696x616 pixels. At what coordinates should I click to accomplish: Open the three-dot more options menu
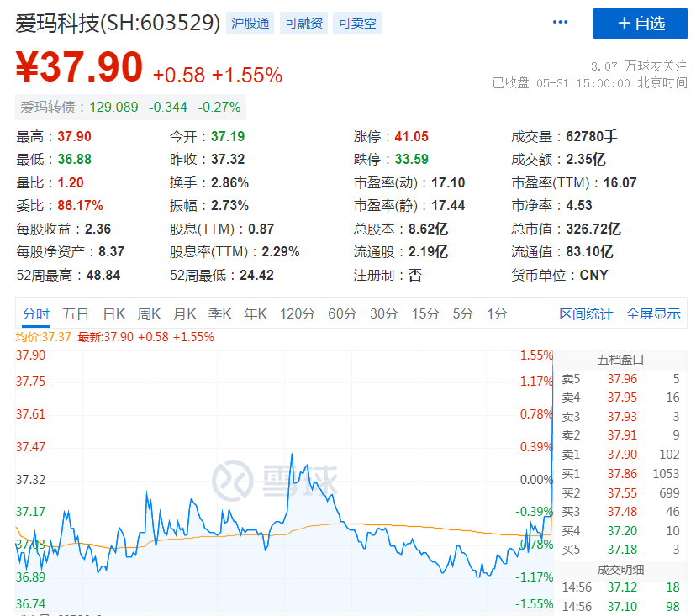click(x=560, y=22)
